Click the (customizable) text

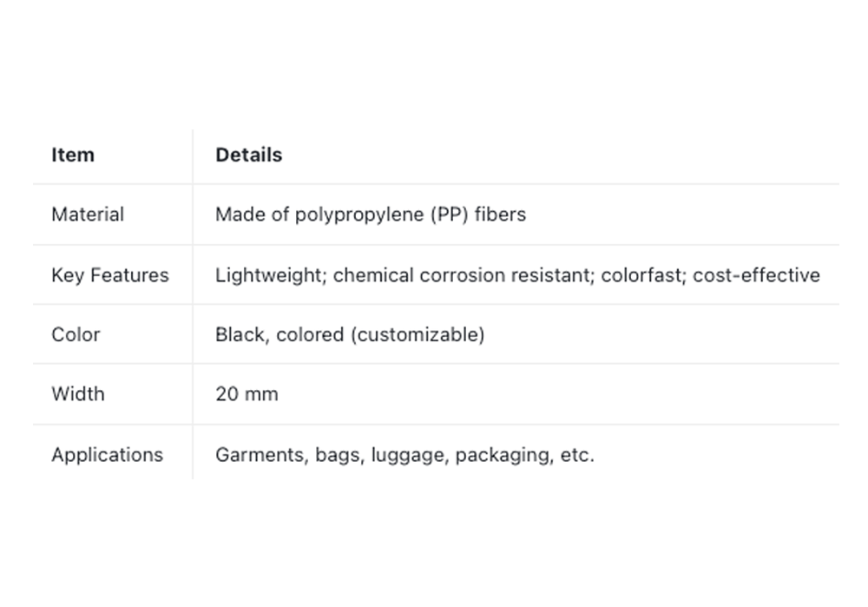(418, 334)
